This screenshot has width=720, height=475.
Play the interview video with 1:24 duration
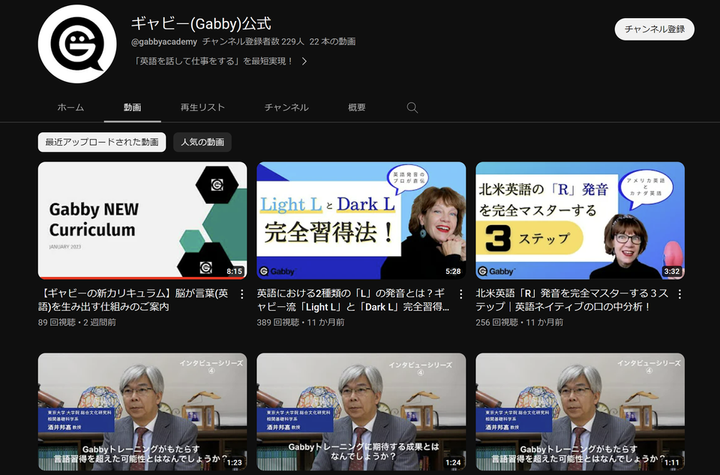point(361,412)
